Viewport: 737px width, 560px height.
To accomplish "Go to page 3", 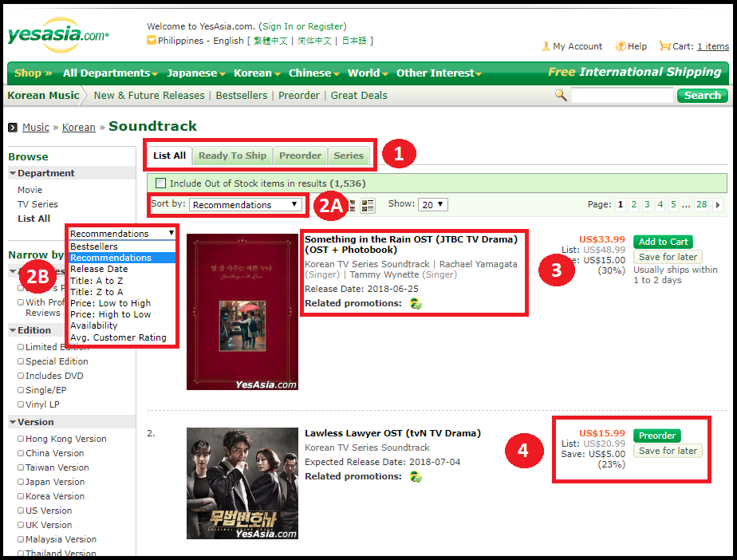I will click(647, 204).
